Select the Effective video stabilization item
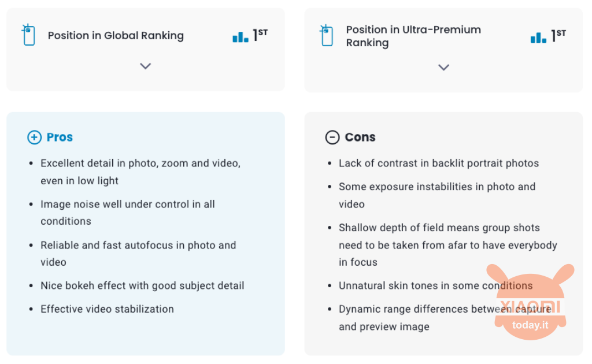The height and width of the screenshot is (364, 592). point(107,309)
